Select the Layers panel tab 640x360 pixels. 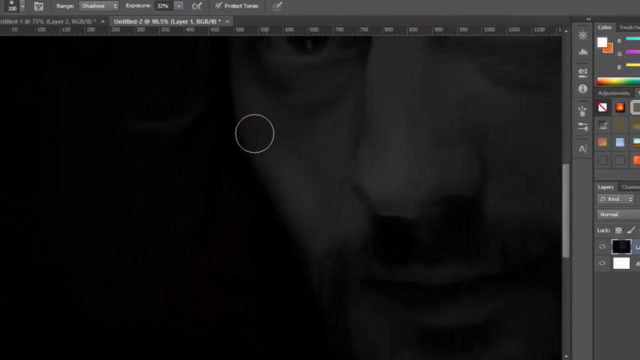[x=606, y=187]
